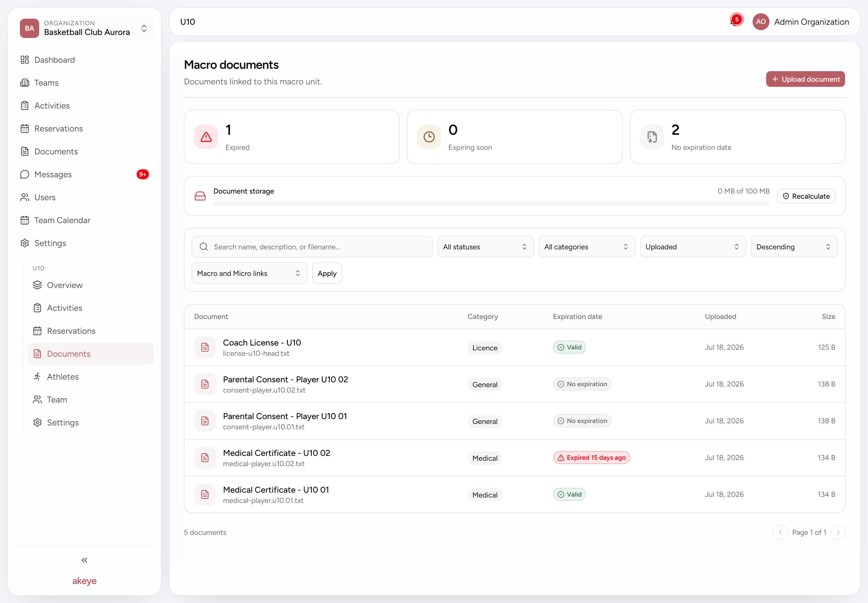Click the Valid badge on Coach License row
Screen dimensions: 868x603
tap(569, 347)
